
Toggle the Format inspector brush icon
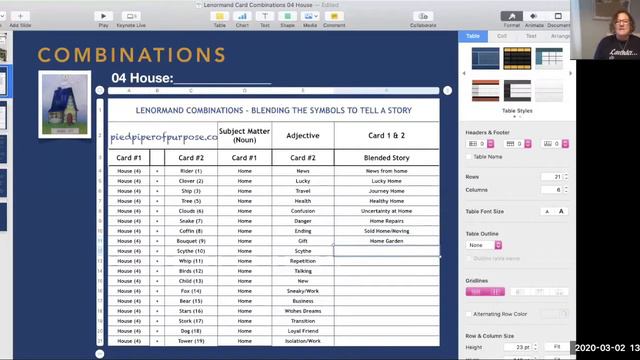511,16
